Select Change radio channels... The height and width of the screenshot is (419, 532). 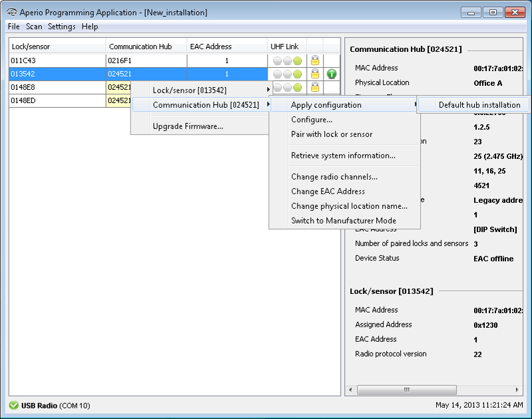344,177
